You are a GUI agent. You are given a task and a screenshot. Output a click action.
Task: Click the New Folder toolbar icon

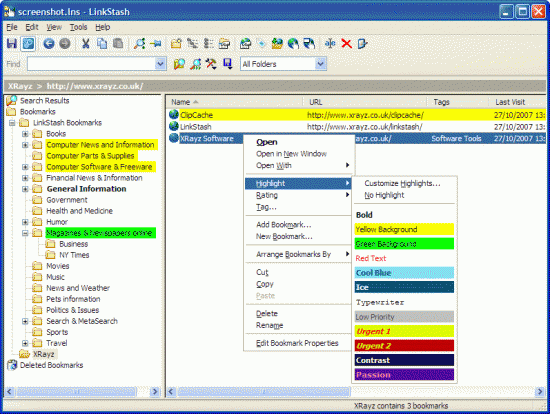(176, 44)
